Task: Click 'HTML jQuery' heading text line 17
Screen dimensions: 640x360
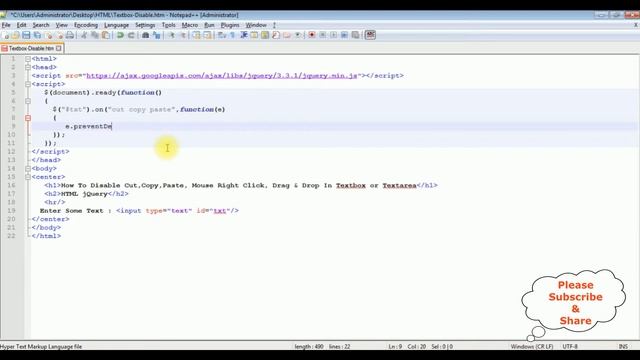Action: coord(84,194)
